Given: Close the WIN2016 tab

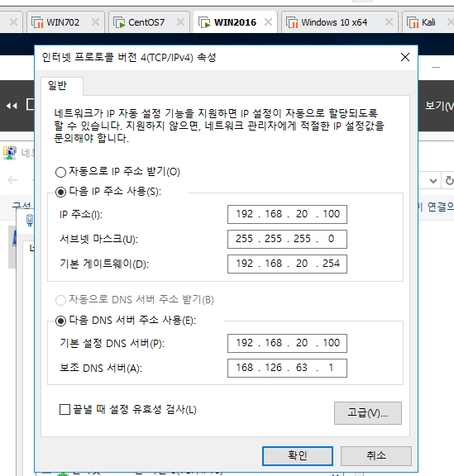Looking at the screenshot, I should [268, 22].
